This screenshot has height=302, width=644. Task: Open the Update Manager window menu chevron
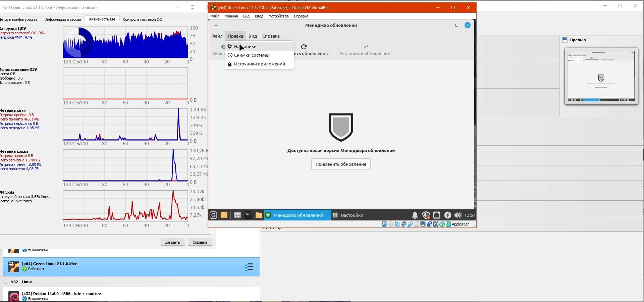pyautogui.click(x=216, y=25)
